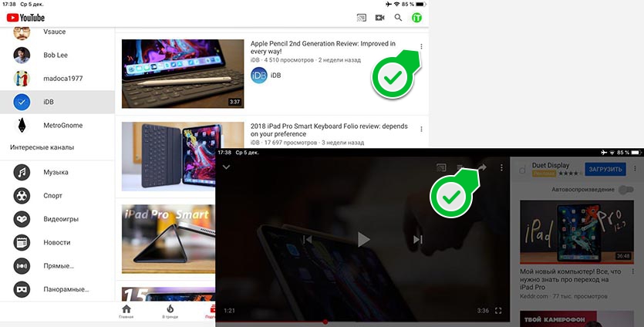Tap the Cast icon in the video player
The width and height of the screenshot is (644, 327).
(441, 167)
